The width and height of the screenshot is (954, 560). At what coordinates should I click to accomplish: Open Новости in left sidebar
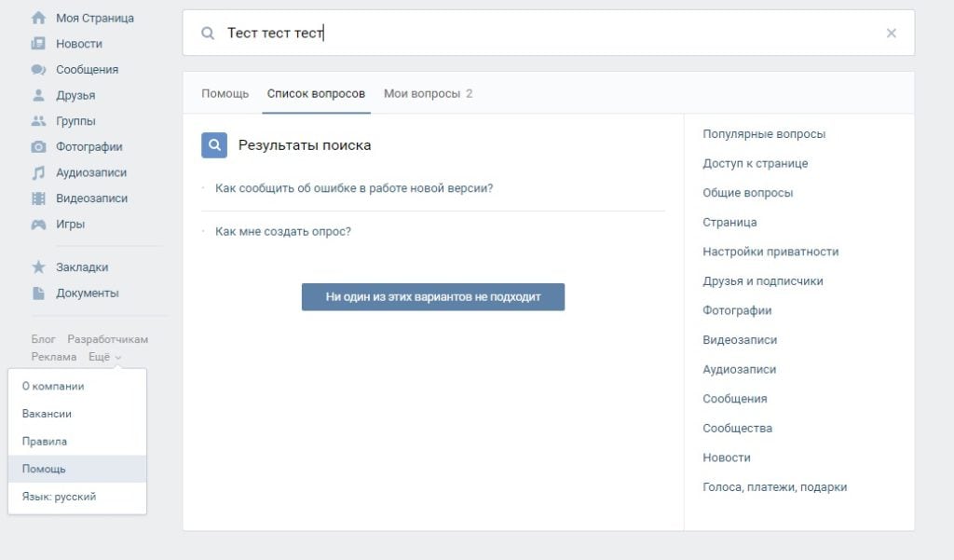(x=79, y=44)
